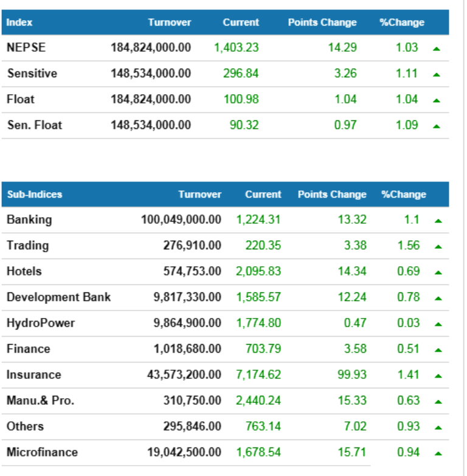Image resolution: width=467 pixels, height=476 pixels.
Task: Click the green arrow in Trading row
Action: point(438,247)
